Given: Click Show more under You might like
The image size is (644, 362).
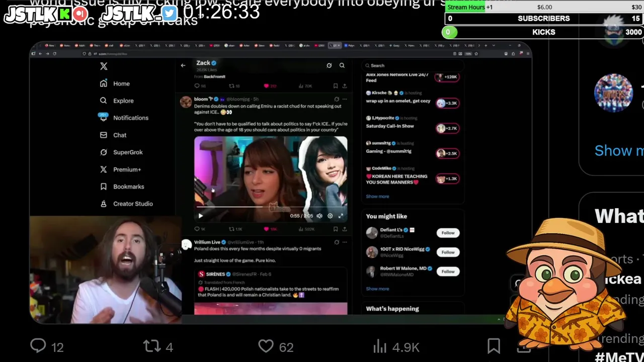Looking at the screenshot, I should pos(377,289).
